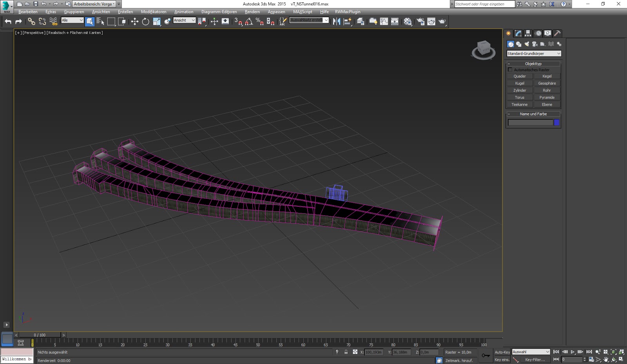The width and height of the screenshot is (627, 364).
Task: Open the Standard-Grundkörper dropdown
Action: coord(534,54)
